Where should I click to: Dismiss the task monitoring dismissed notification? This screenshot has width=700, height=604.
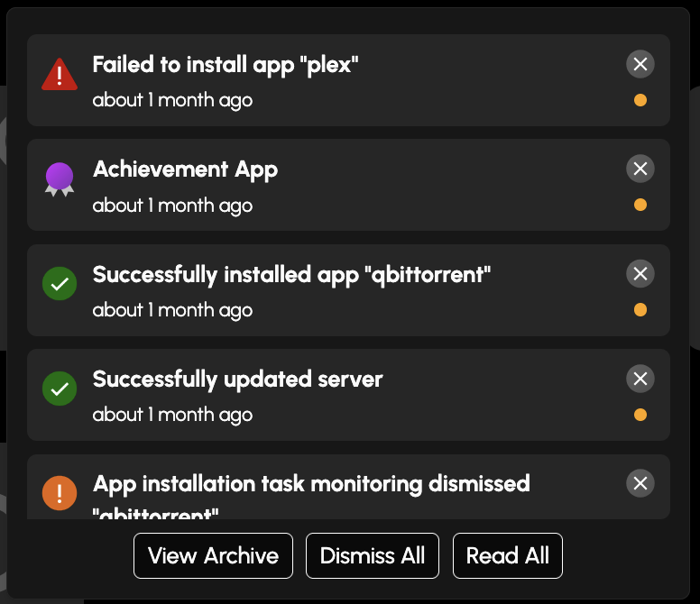[x=640, y=483]
